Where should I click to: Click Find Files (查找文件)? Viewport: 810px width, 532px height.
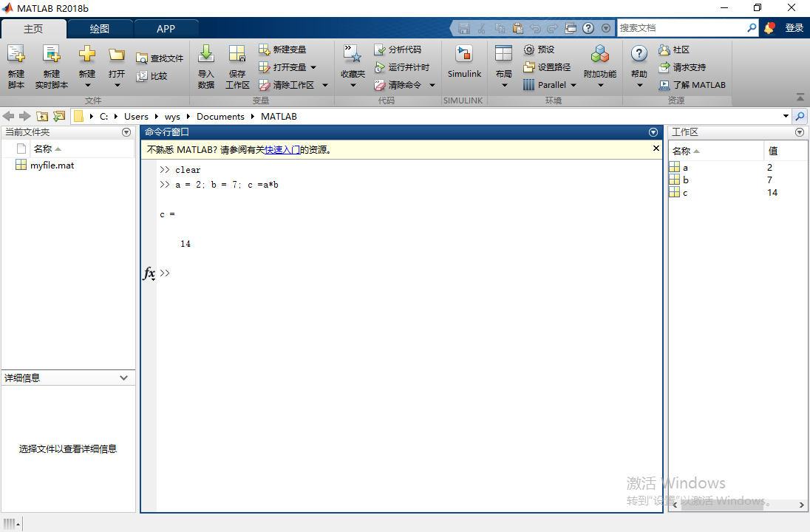(159, 58)
